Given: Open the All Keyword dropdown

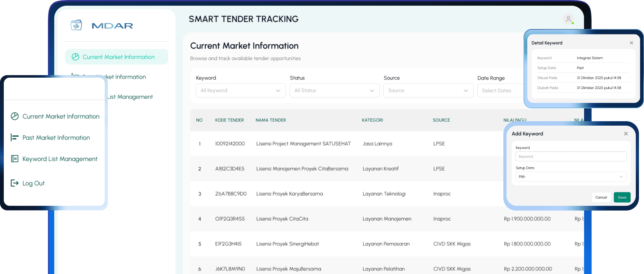Looking at the screenshot, I should pyautogui.click(x=241, y=91).
